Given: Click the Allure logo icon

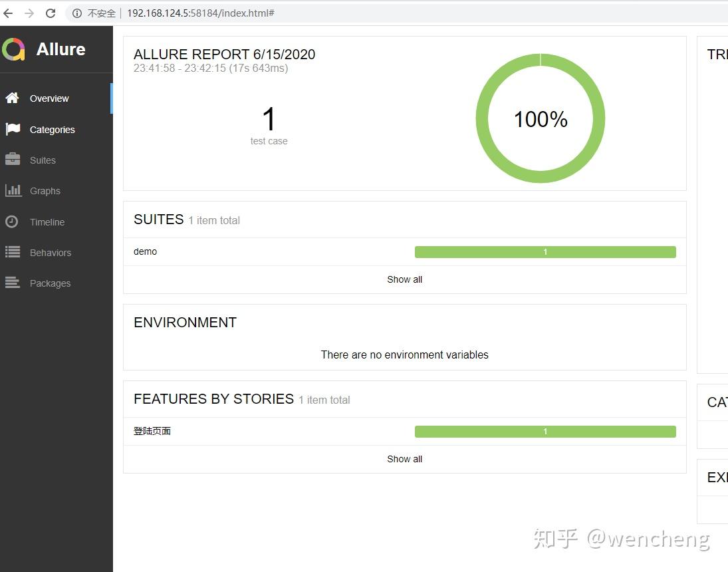Looking at the screenshot, I should click(x=13, y=49).
